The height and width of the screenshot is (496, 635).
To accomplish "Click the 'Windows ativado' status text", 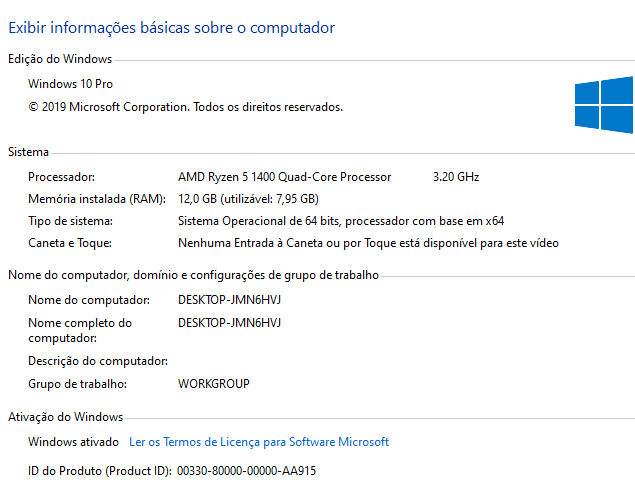I will (x=73, y=442).
